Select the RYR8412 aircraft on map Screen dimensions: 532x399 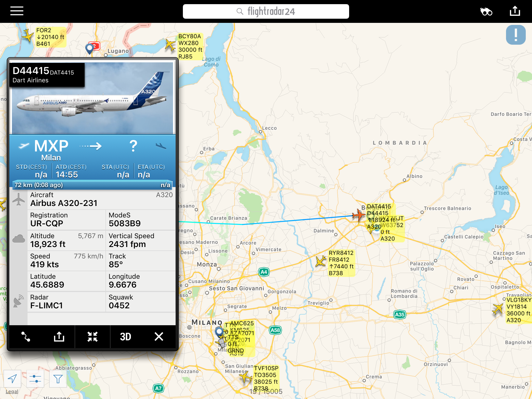point(321,261)
